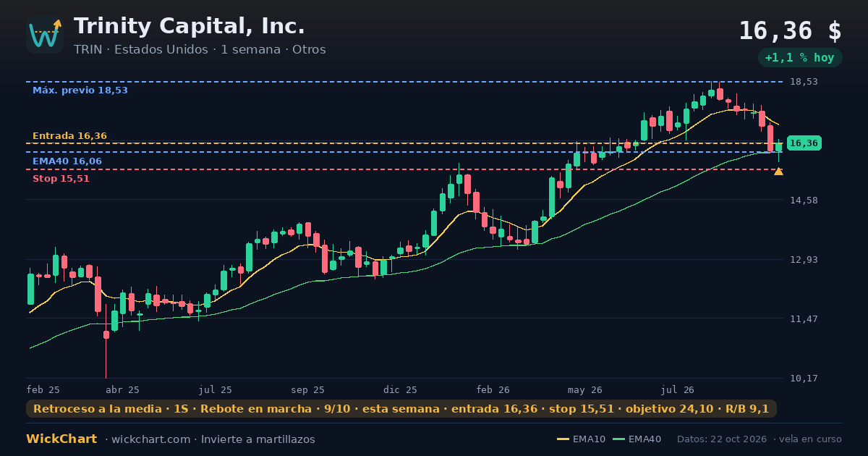Click the +1,1 % hoy badge

799,58
